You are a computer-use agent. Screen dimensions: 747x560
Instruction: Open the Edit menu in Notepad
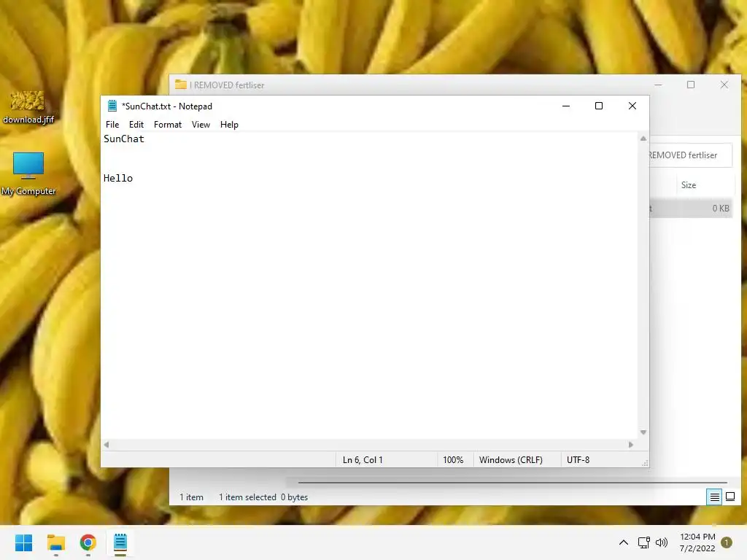click(136, 124)
